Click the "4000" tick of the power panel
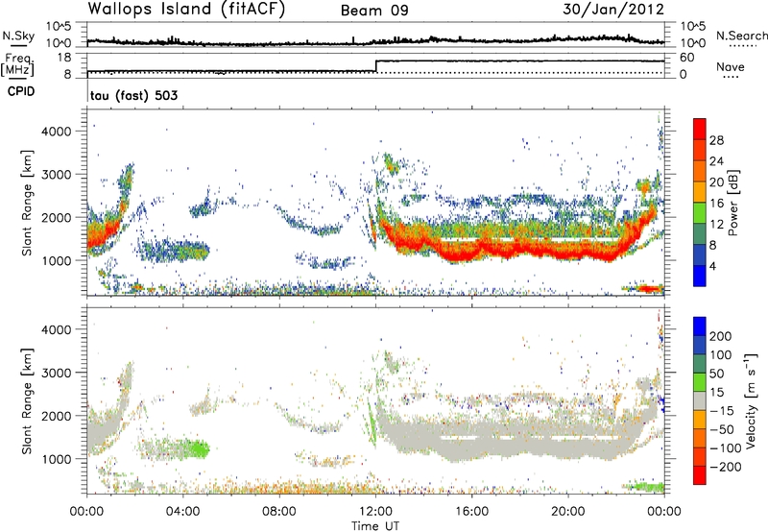This screenshot has width=768, height=532. 57,132
